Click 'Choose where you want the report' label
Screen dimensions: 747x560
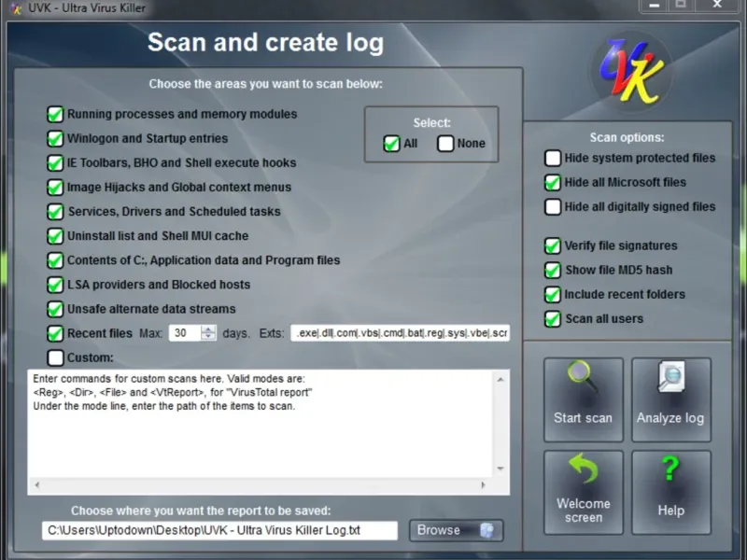coord(201,511)
